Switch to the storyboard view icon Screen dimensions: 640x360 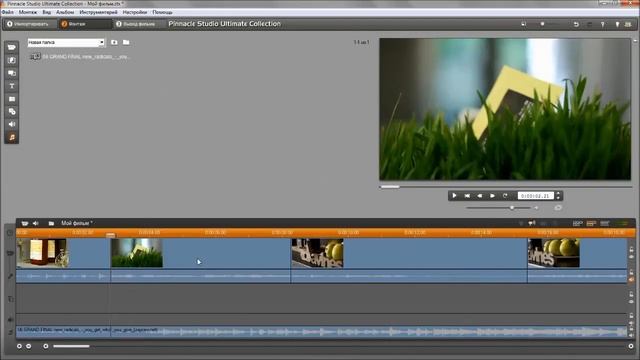(578, 223)
